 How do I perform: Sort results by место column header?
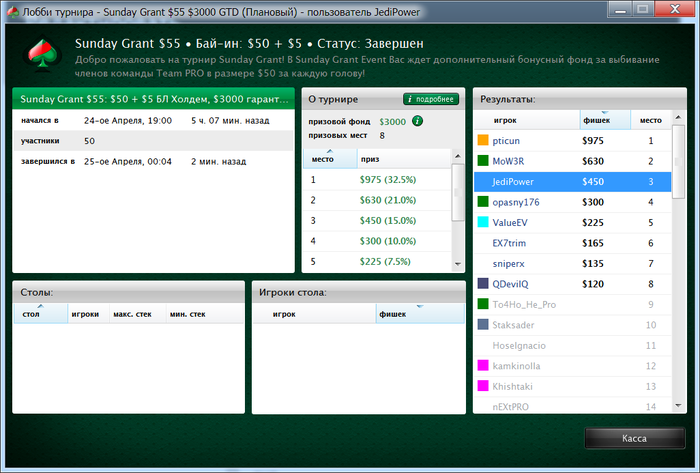pyautogui.click(x=651, y=120)
